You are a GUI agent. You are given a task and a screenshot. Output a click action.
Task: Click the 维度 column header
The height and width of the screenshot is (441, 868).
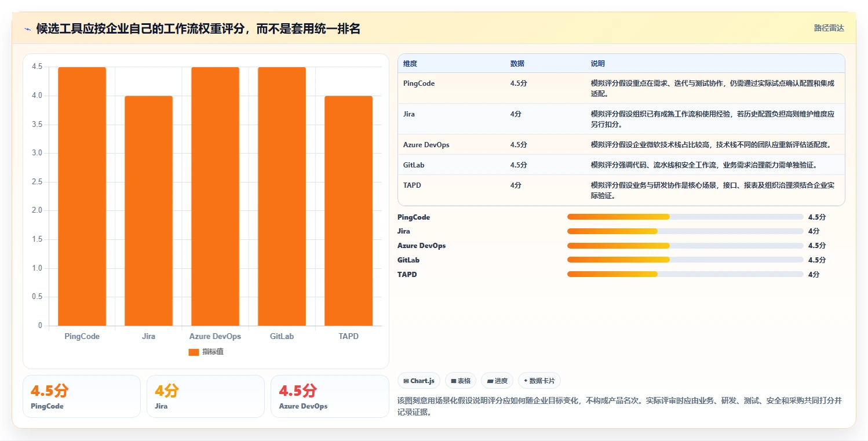(410, 64)
